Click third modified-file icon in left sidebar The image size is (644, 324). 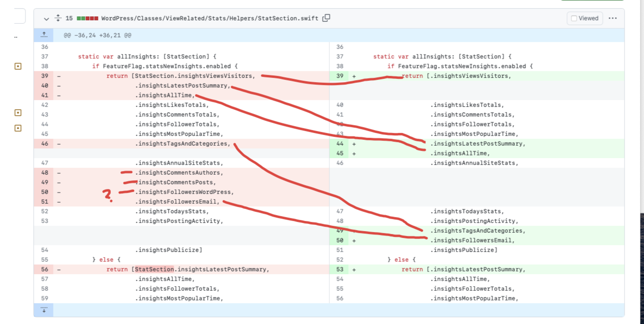(18, 128)
